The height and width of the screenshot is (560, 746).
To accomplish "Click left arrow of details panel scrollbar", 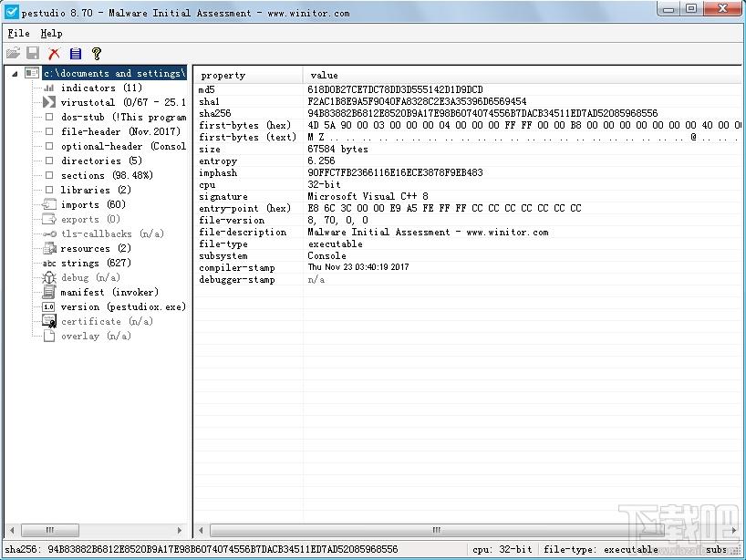I will click(201, 530).
